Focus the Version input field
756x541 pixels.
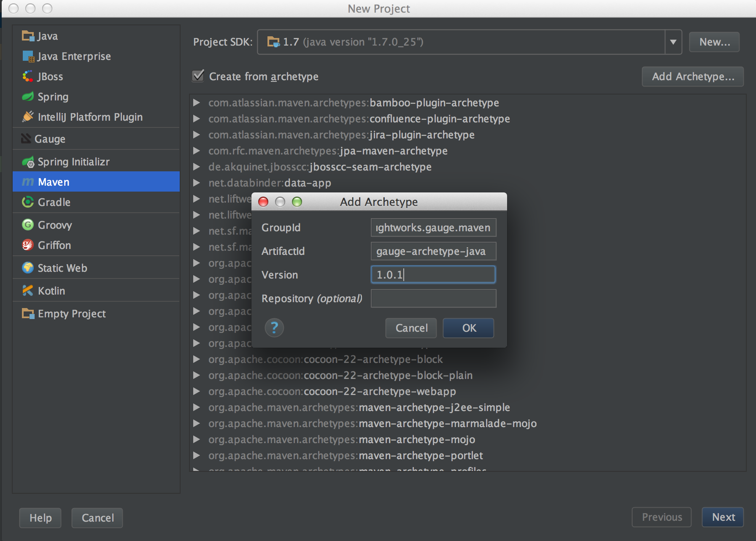pos(433,275)
